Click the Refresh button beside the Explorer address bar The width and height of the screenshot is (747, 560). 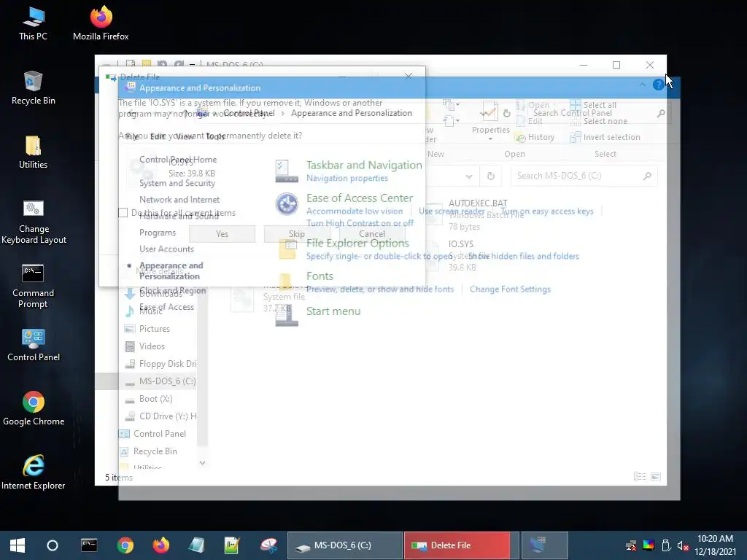[491, 176]
